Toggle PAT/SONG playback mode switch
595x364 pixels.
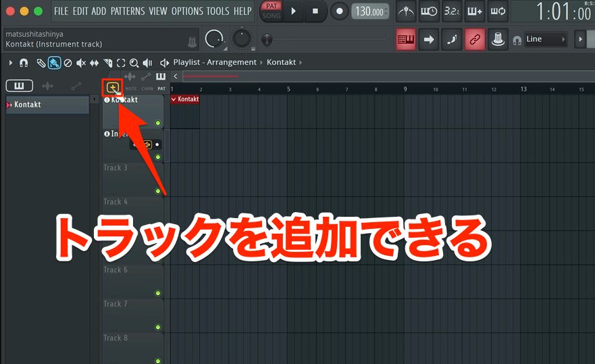pyautogui.click(x=271, y=11)
